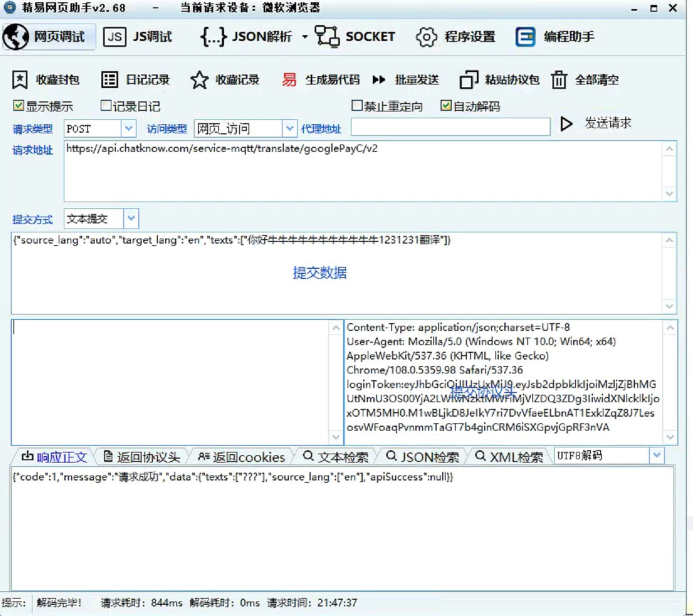Open the JSON检索 tab

424,457
